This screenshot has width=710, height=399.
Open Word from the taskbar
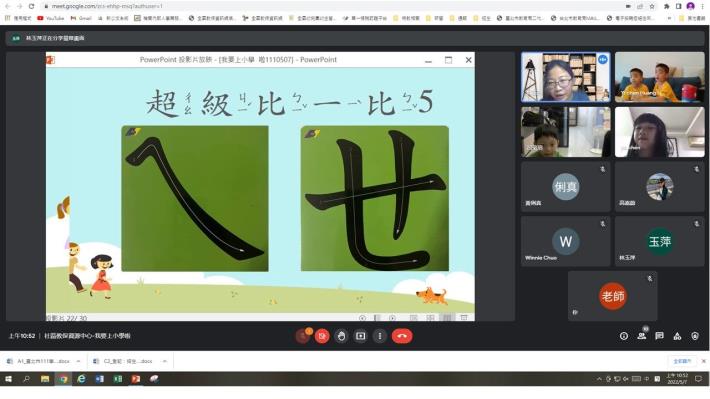(x=100, y=379)
